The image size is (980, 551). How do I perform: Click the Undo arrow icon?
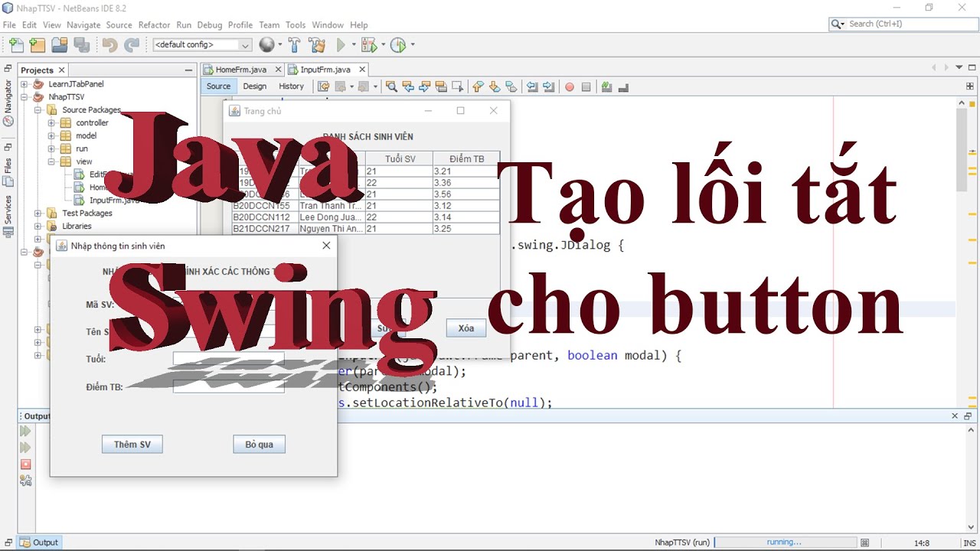click(109, 45)
